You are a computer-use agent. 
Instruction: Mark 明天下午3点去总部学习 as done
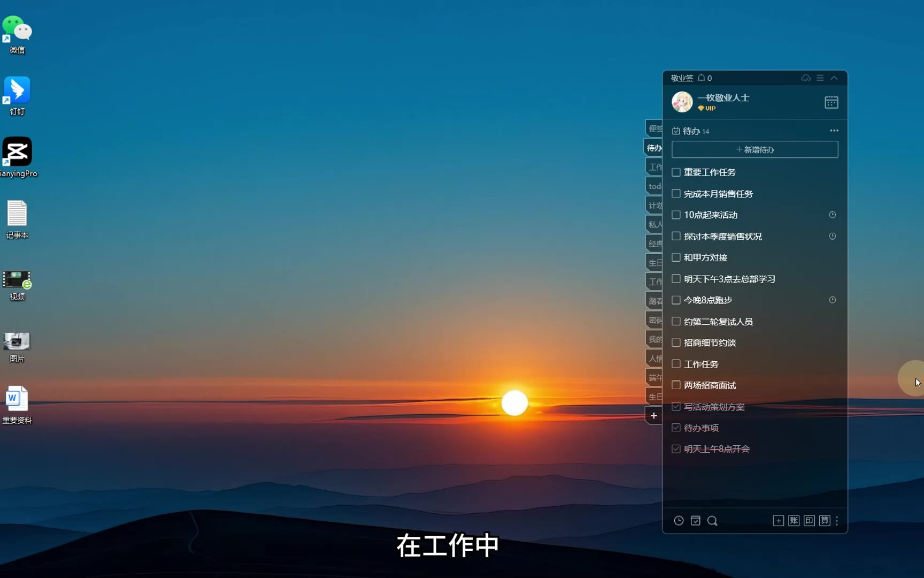click(676, 278)
